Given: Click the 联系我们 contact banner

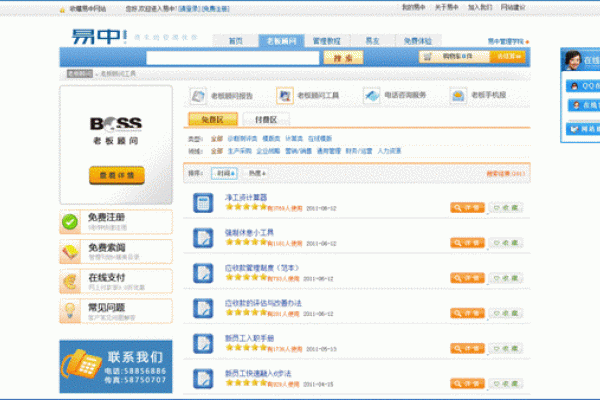Looking at the screenshot, I should pos(116,366).
